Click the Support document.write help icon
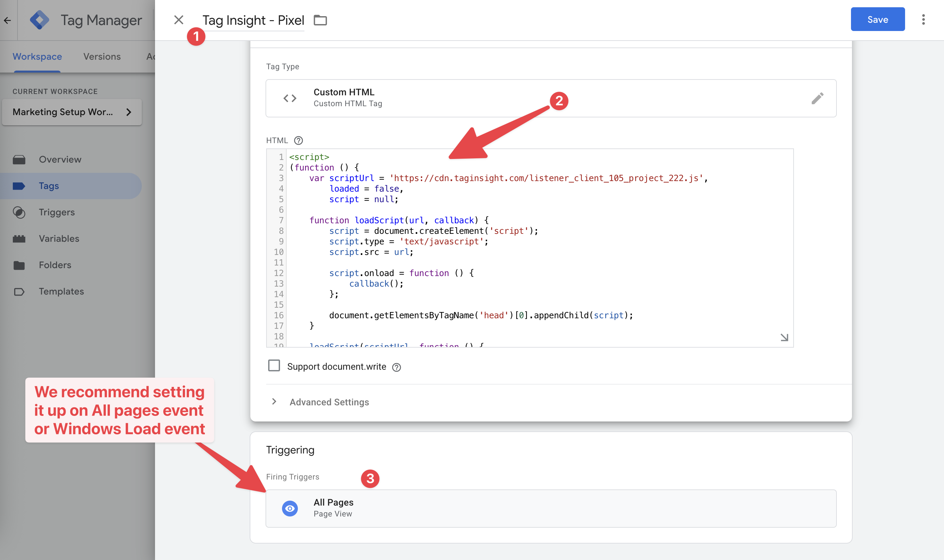 point(396,367)
